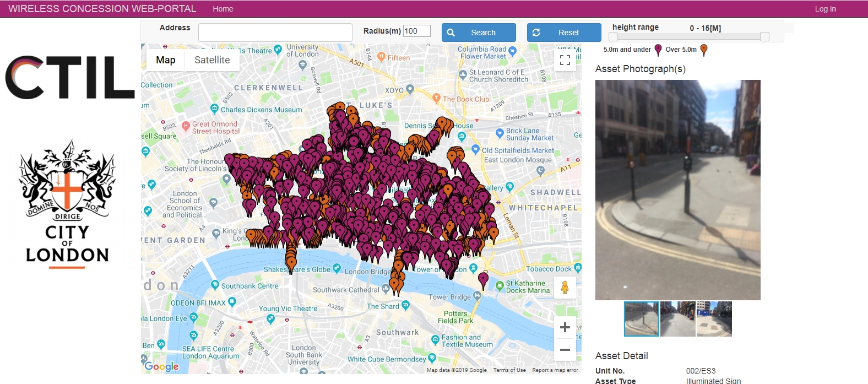Click the orange Over 5.0m legend pin
The width and height of the screenshot is (868, 384).
click(x=703, y=50)
